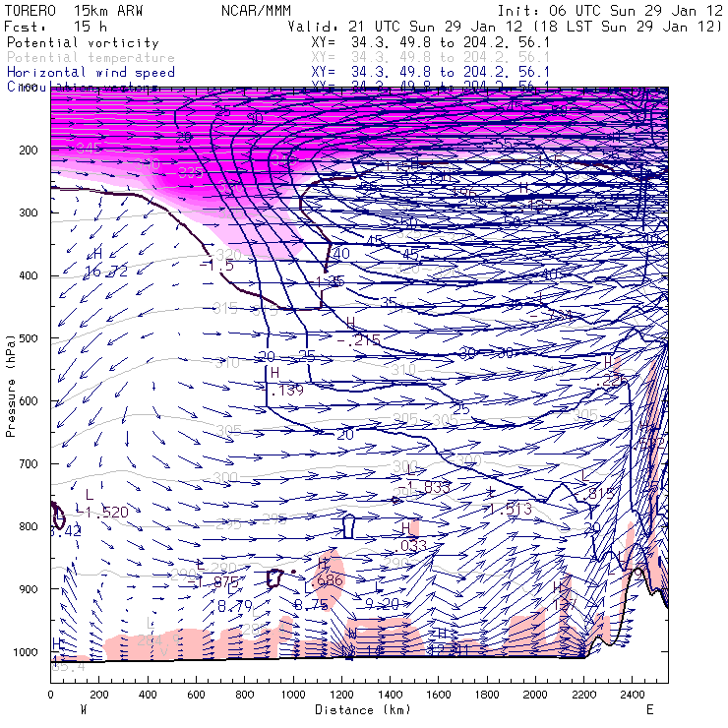Select the 'Fcst: 15 h' forecast label

click(x=56, y=27)
